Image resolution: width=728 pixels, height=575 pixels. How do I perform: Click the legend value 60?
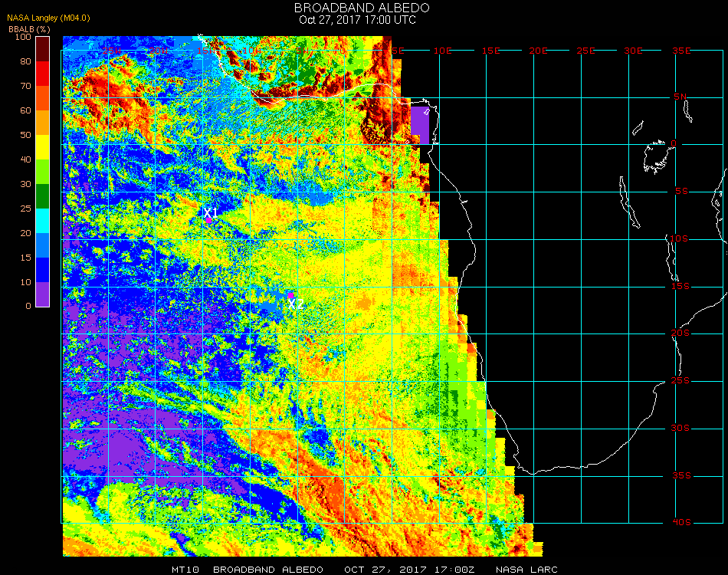click(25, 110)
